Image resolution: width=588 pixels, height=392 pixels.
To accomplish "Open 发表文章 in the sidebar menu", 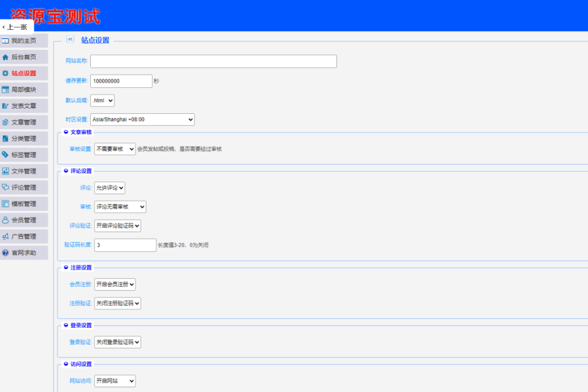I will pyautogui.click(x=24, y=106).
